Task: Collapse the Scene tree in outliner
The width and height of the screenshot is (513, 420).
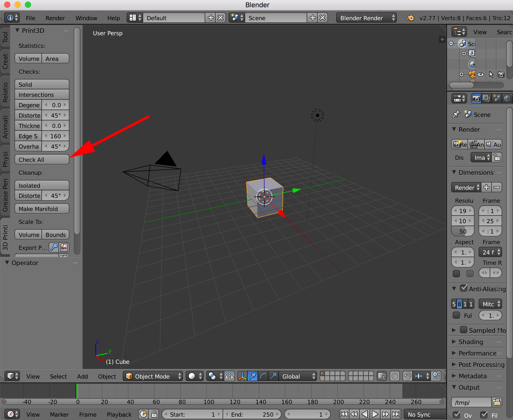Action: tap(451, 43)
